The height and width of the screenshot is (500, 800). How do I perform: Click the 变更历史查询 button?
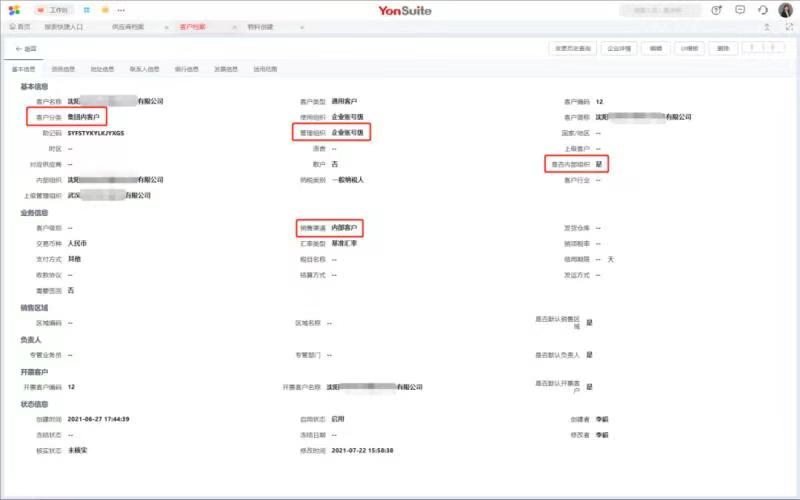click(x=573, y=48)
